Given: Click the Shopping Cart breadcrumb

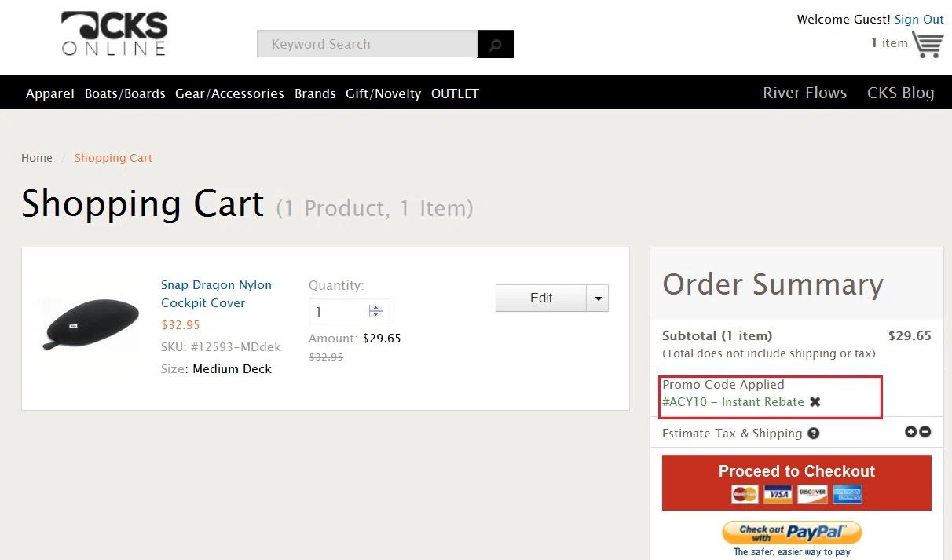Looking at the screenshot, I should pyautogui.click(x=113, y=158).
